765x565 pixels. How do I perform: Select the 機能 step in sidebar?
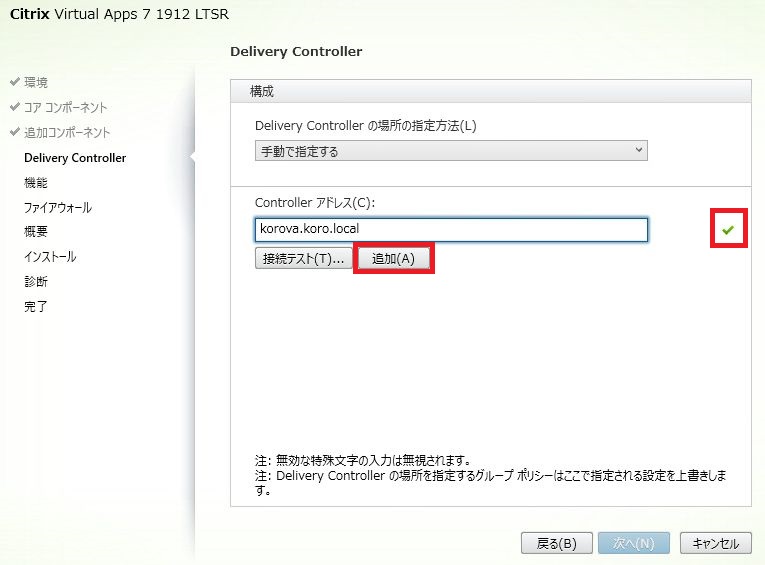pos(36,183)
